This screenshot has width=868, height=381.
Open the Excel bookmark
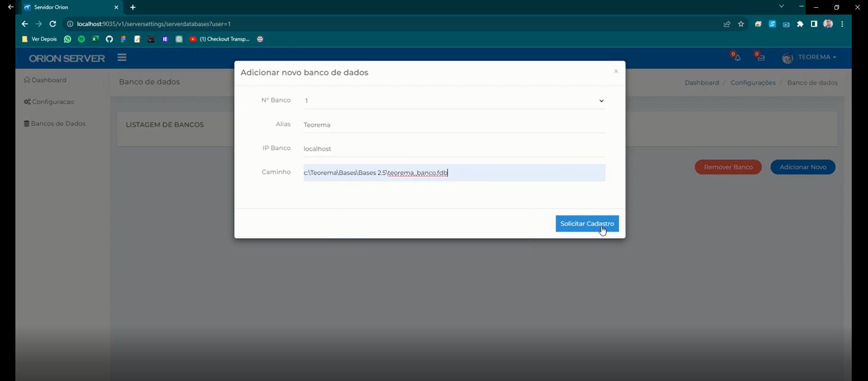click(95, 39)
